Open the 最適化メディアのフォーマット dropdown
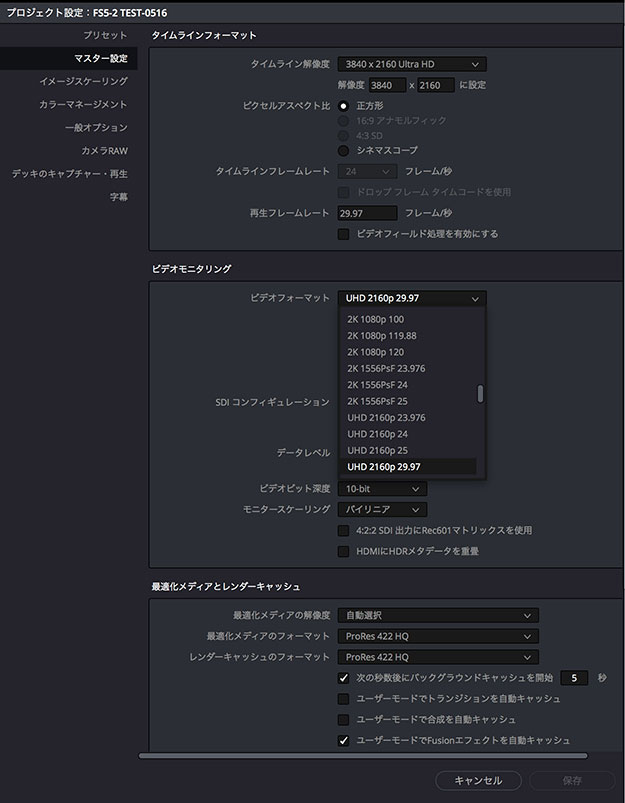Image resolution: width=625 pixels, height=803 pixels. (x=437, y=636)
